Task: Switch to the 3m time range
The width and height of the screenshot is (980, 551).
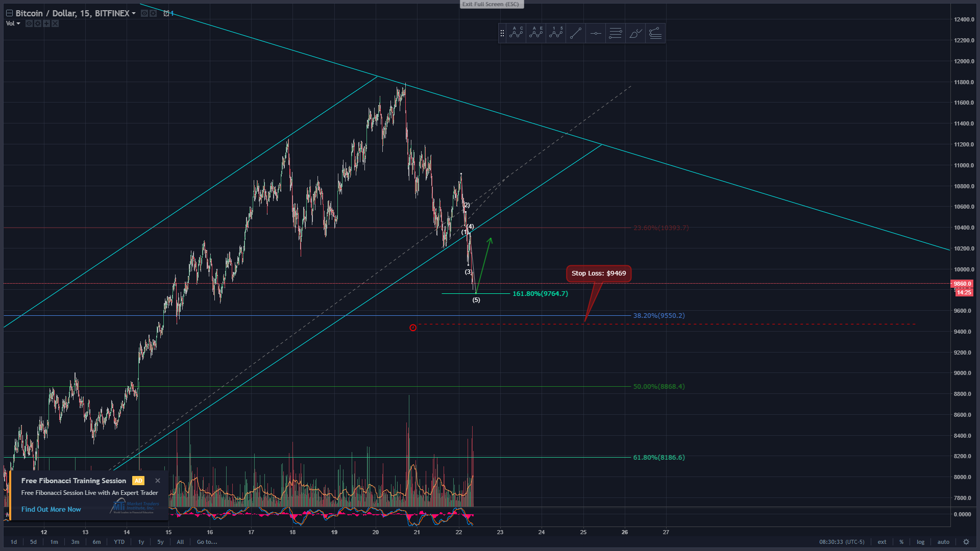Action: click(75, 542)
